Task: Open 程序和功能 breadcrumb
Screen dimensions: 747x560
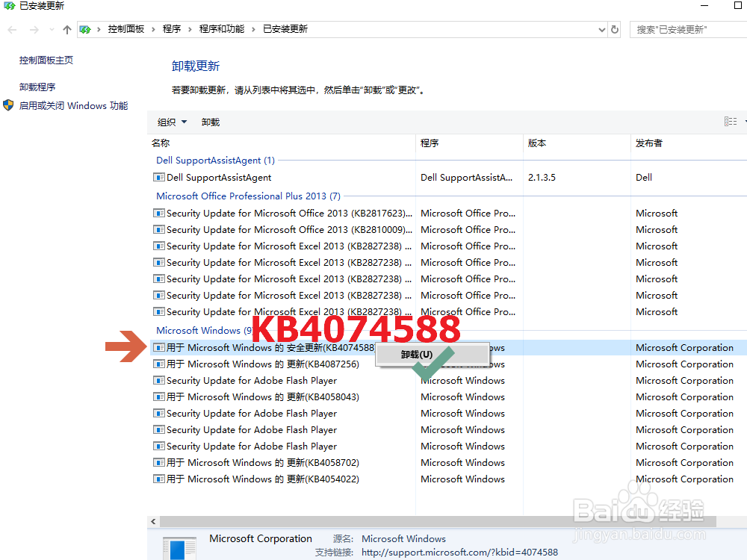Action: (x=222, y=29)
